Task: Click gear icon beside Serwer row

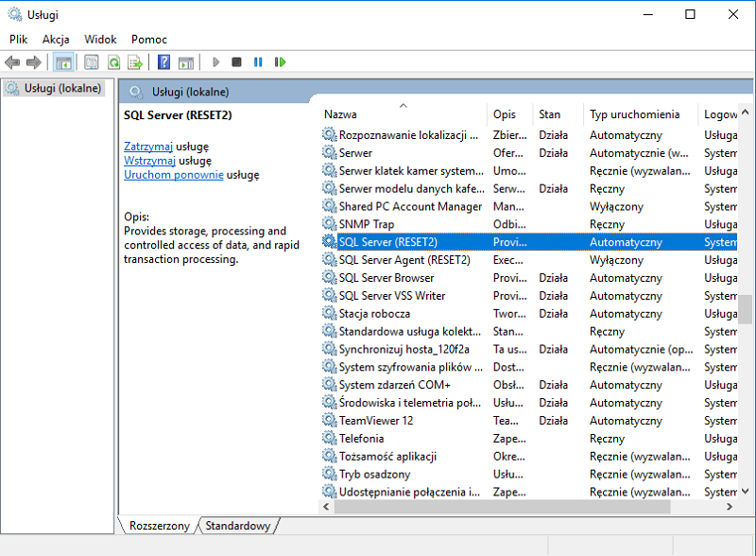Action: [329, 151]
